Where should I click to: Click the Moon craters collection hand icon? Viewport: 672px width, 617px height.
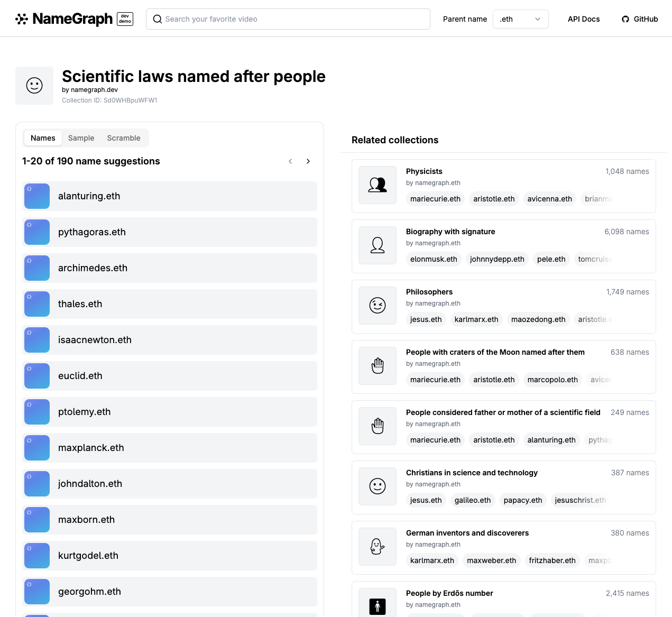tap(378, 366)
